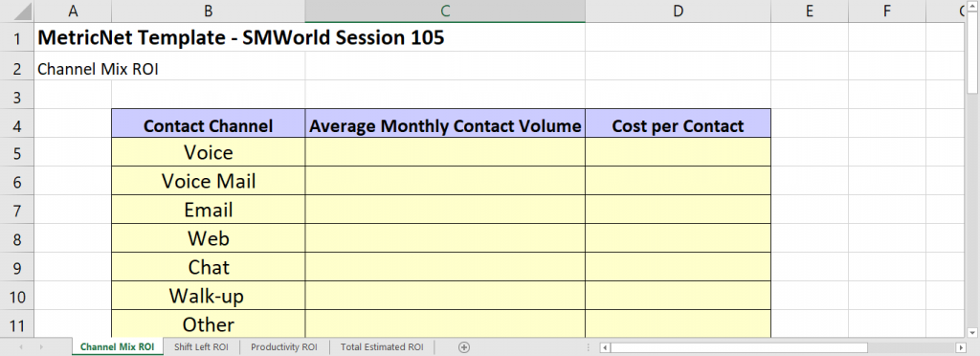Click the Chat cost per contact cell
This screenshot has height=356, width=980.
(x=679, y=267)
